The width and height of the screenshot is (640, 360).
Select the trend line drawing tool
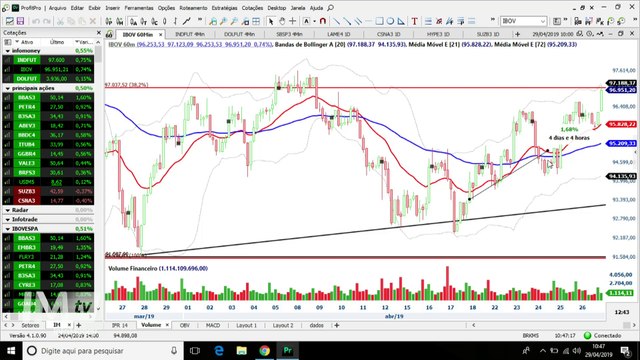pyautogui.click(x=336, y=21)
